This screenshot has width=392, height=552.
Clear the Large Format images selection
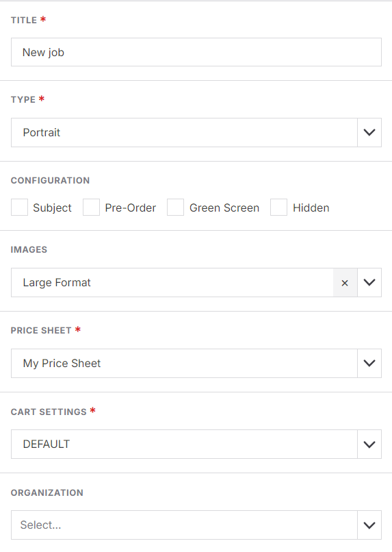345,283
